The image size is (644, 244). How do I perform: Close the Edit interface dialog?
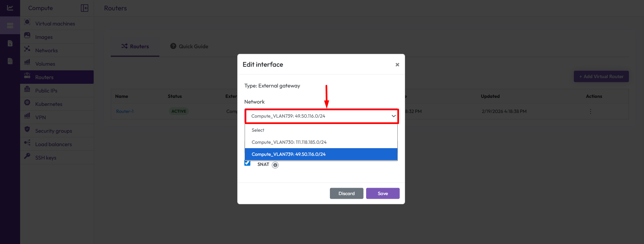click(x=397, y=65)
